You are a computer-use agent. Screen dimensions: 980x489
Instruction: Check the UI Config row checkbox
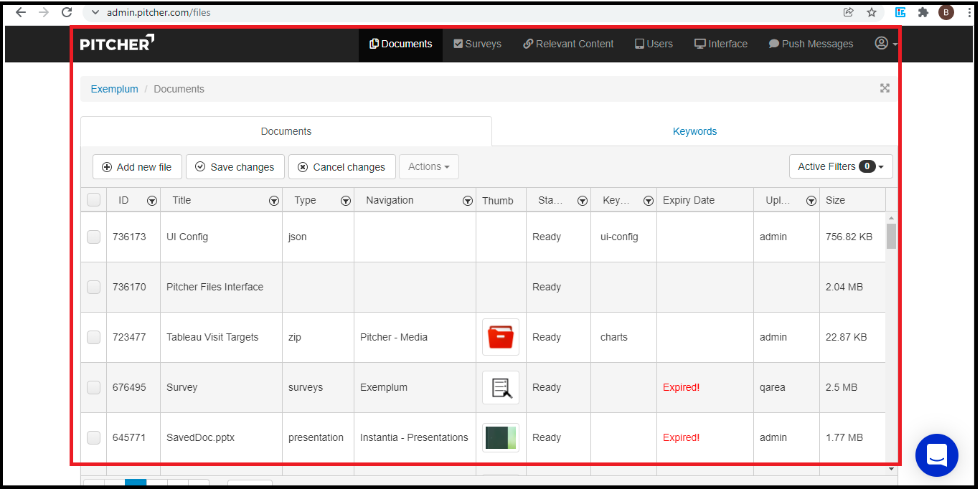[94, 237]
